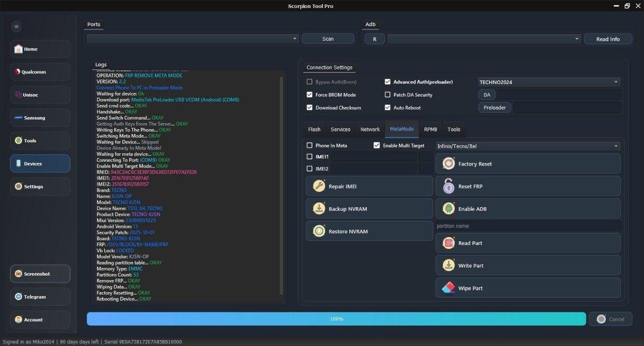
Task: Click the Serial text in status bar
Action: (x=143, y=341)
